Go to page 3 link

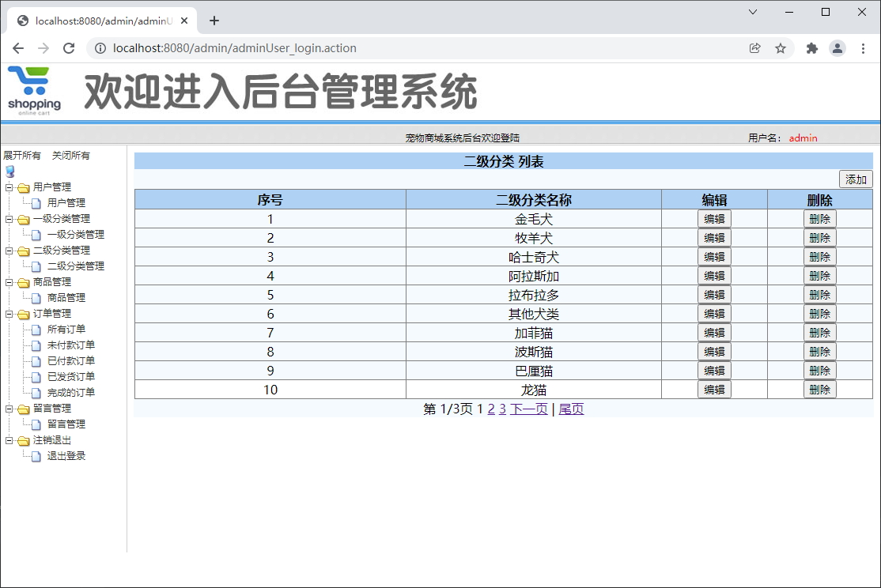click(502, 409)
